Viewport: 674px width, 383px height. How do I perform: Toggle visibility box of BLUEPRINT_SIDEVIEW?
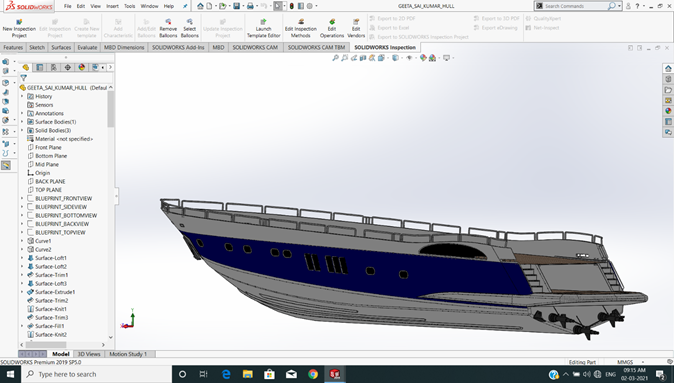pos(31,207)
